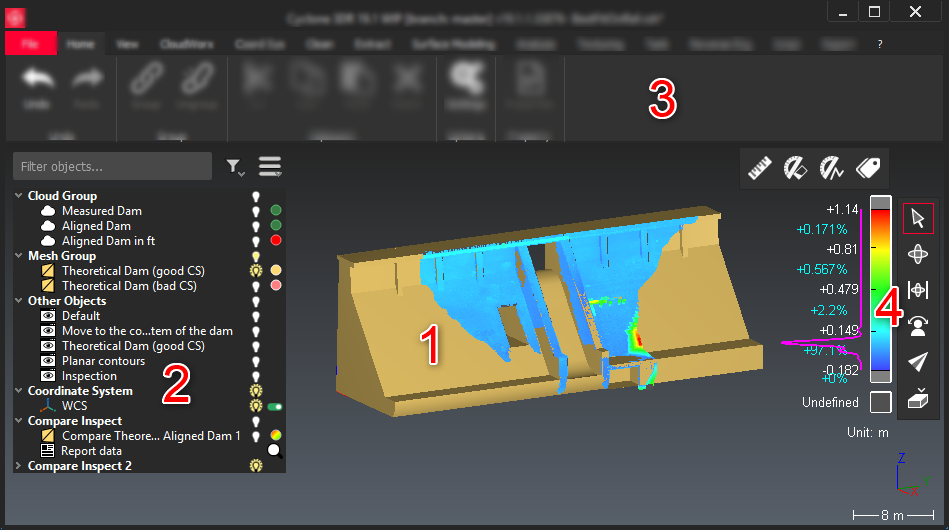This screenshot has width=949, height=530.
Task: Click the Filter objects search field
Action: point(112,166)
